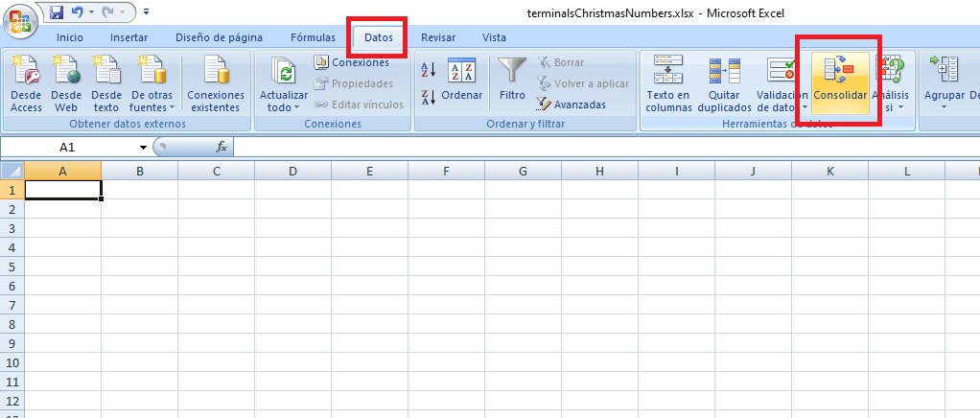The height and width of the screenshot is (418, 980).
Task: Select column I header
Action: [676, 171]
